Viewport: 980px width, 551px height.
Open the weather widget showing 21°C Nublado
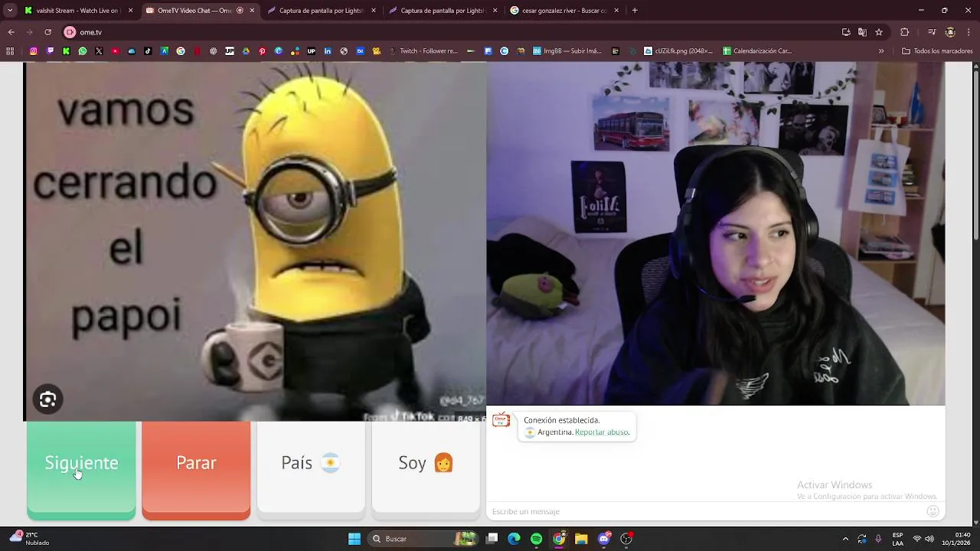click(x=31, y=539)
